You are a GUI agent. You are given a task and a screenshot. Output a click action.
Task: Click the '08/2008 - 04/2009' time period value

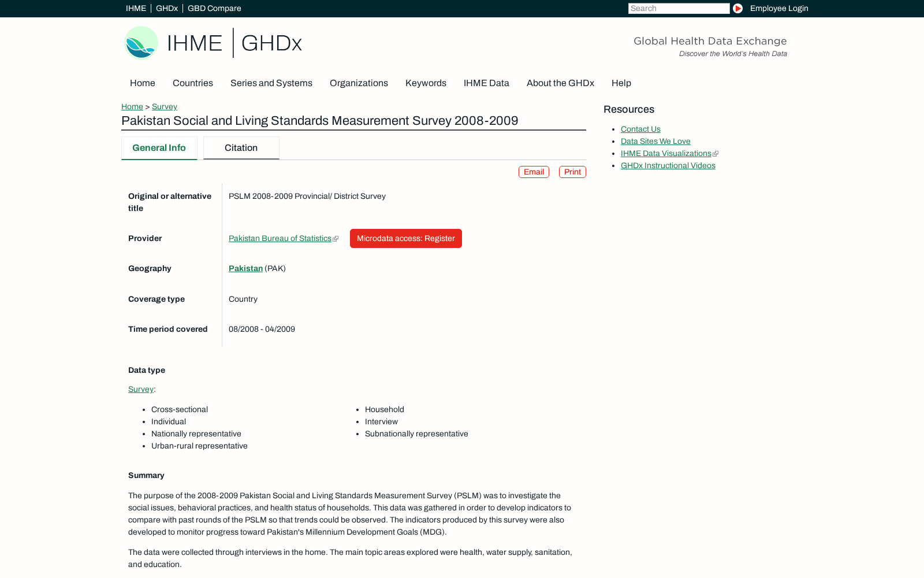coord(262,329)
